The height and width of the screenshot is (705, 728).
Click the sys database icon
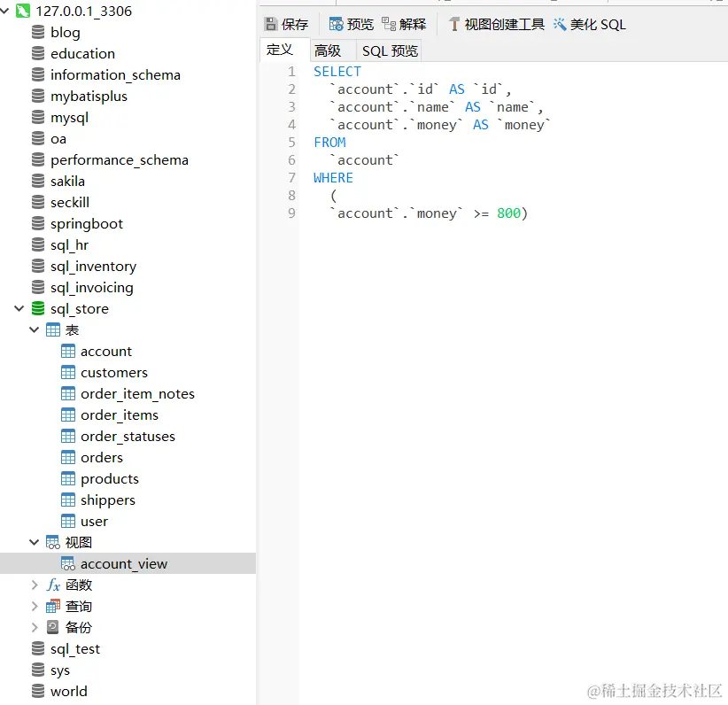[38, 670]
